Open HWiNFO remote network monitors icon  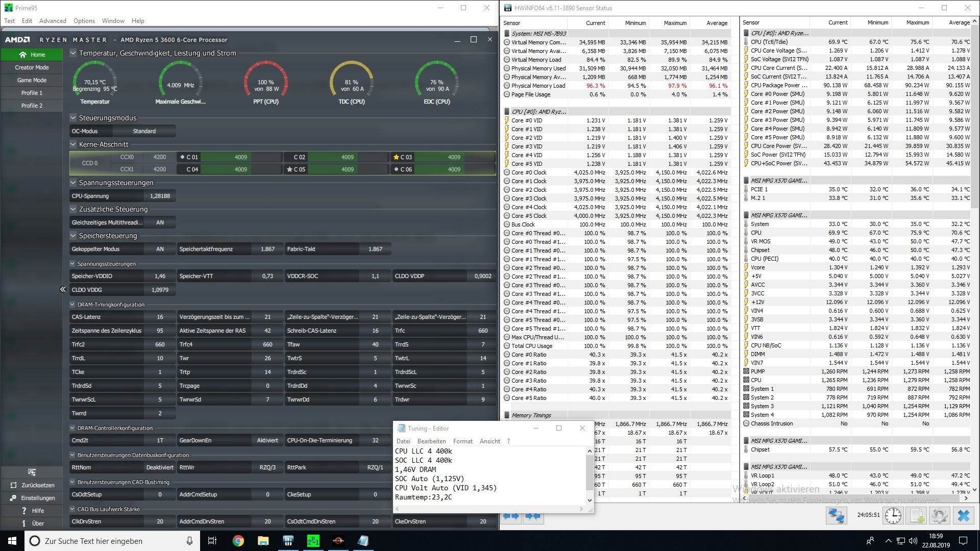pyautogui.click(x=837, y=516)
